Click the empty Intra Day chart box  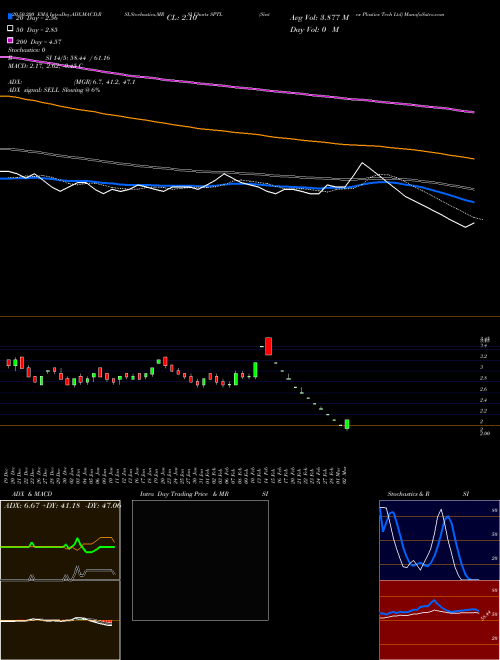[200, 560]
